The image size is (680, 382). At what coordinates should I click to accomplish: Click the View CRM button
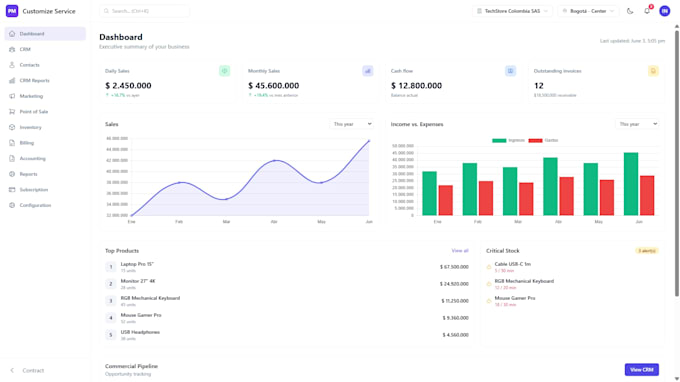point(641,370)
